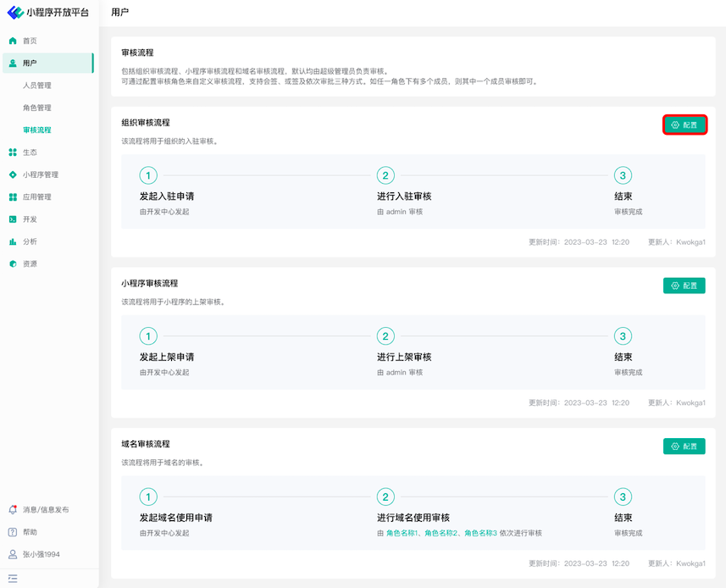726x588 pixels.
Task: Click the 帮助 question mark icon
Action: point(13,532)
